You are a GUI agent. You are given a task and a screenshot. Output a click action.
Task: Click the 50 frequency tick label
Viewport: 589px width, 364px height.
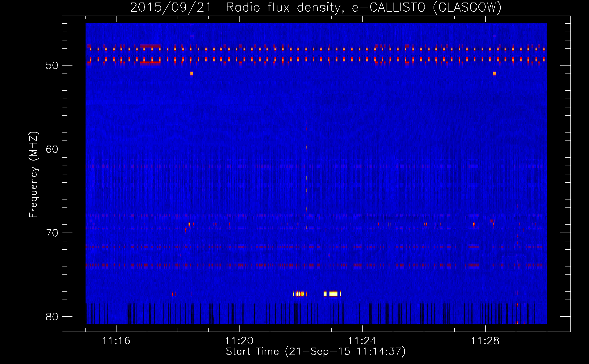(x=52, y=66)
